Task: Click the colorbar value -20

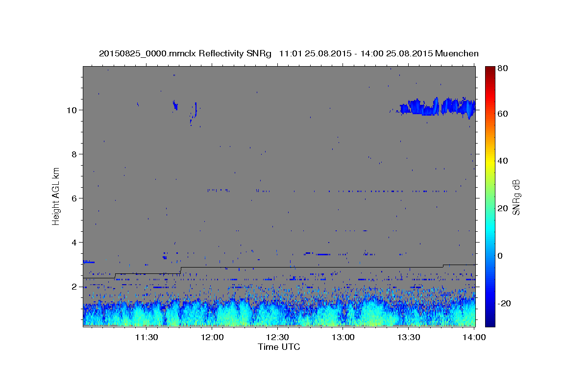Action: [504, 303]
